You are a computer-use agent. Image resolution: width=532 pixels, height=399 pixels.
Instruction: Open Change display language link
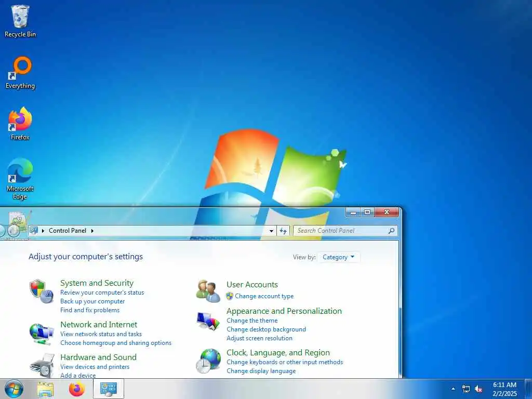point(261,371)
